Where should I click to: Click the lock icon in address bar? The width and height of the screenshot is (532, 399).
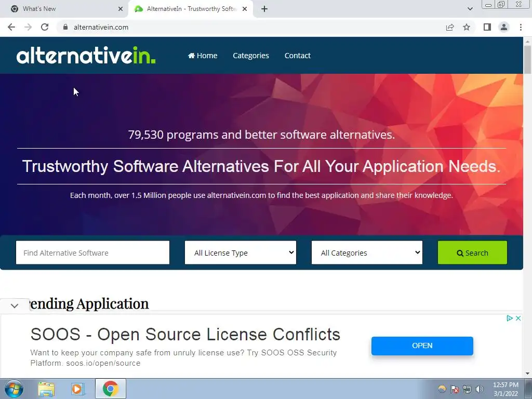pos(65,27)
